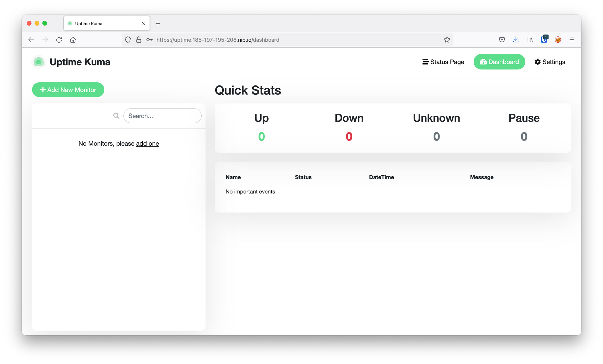The height and width of the screenshot is (364, 603).
Task: Focus the monitor Search field
Action: [163, 116]
